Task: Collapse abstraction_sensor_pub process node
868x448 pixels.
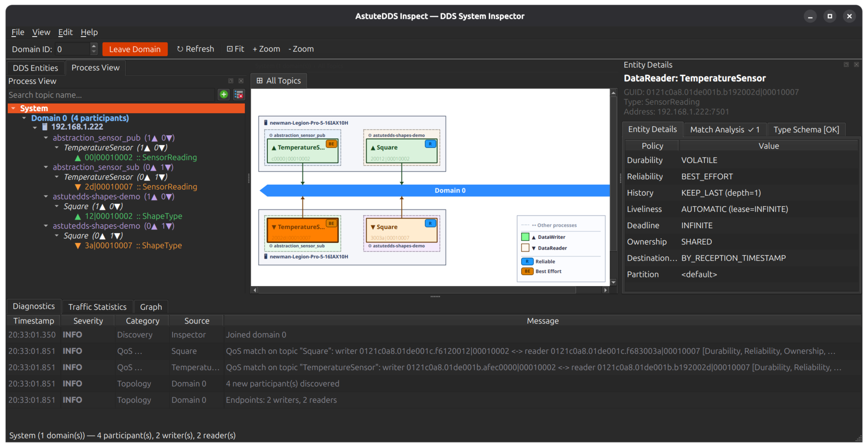Action: pyautogui.click(x=45, y=138)
